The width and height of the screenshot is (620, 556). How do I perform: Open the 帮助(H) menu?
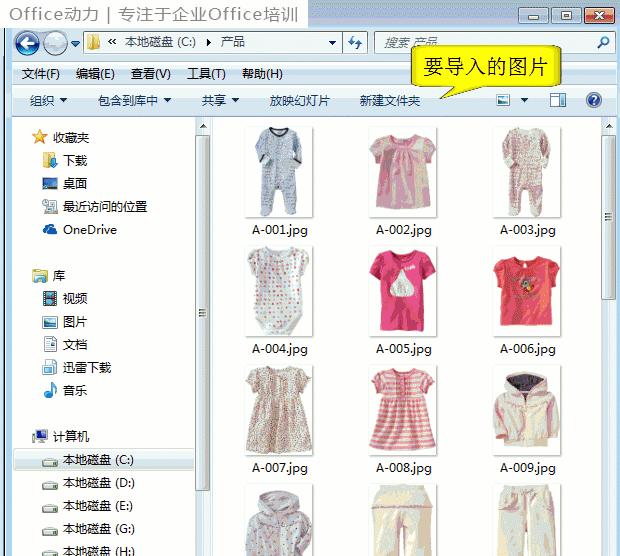pos(262,74)
